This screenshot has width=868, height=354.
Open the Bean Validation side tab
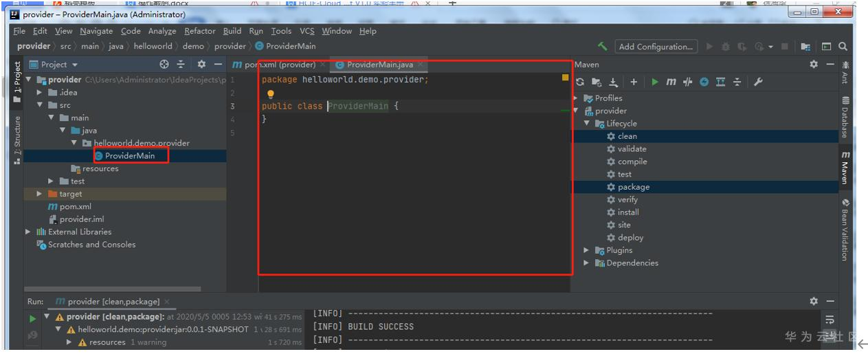click(845, 230)
